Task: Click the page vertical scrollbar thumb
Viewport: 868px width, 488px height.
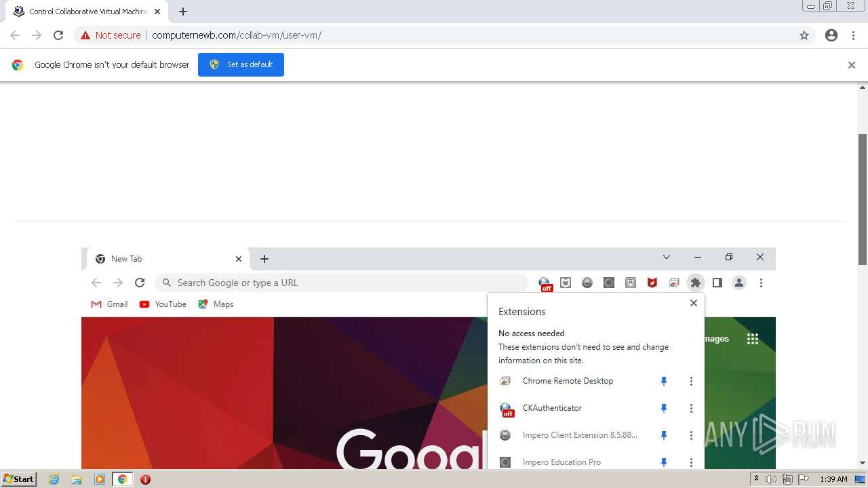Action: click(x=863, y=199)
